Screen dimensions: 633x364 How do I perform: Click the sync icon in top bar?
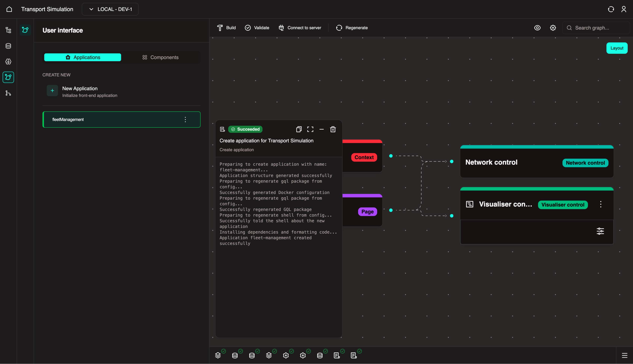click(611, 9)
